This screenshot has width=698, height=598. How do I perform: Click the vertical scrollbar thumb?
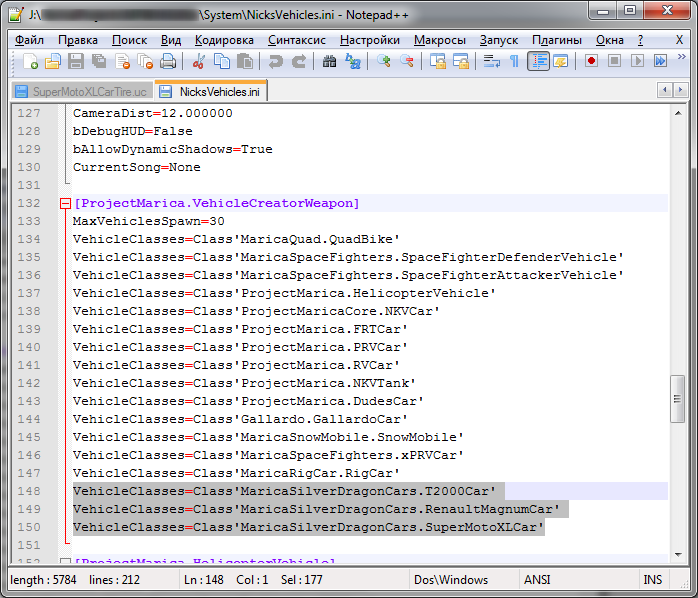(x=678, y=399)
